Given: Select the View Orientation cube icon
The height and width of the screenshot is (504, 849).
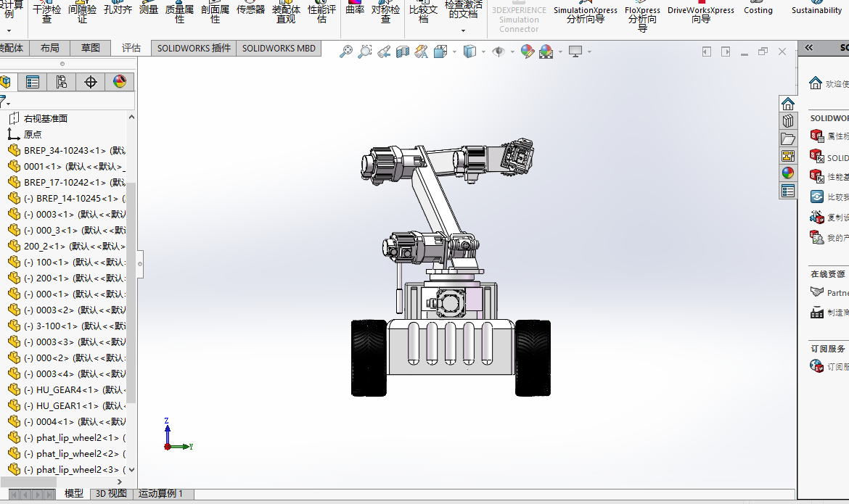Looking at the screenshot, I should [x=440, y=51].
